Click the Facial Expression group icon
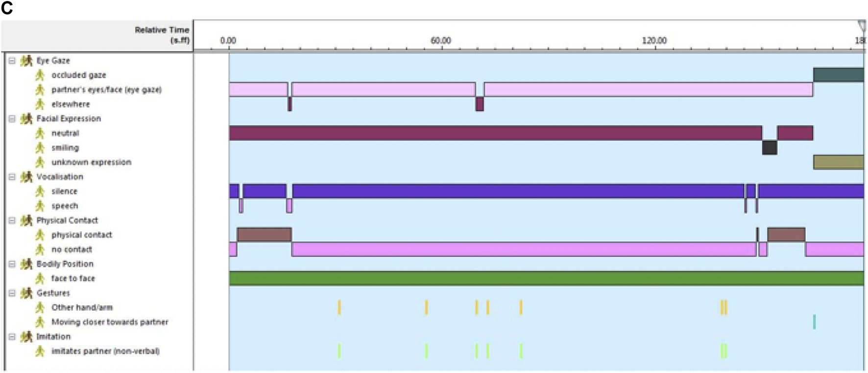Viewport: 868px width, 373px height. pos(26,119)
